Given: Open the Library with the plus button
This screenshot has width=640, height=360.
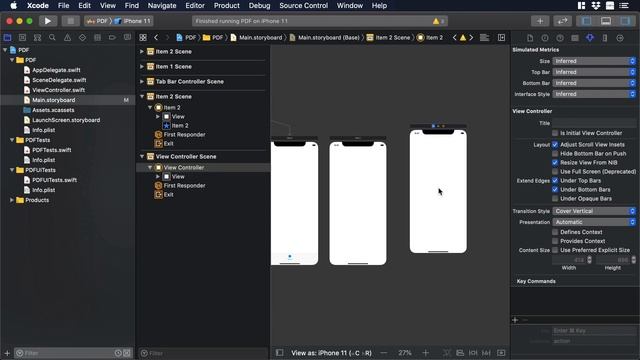Looking at the screenshot, I should pos(540,21).
